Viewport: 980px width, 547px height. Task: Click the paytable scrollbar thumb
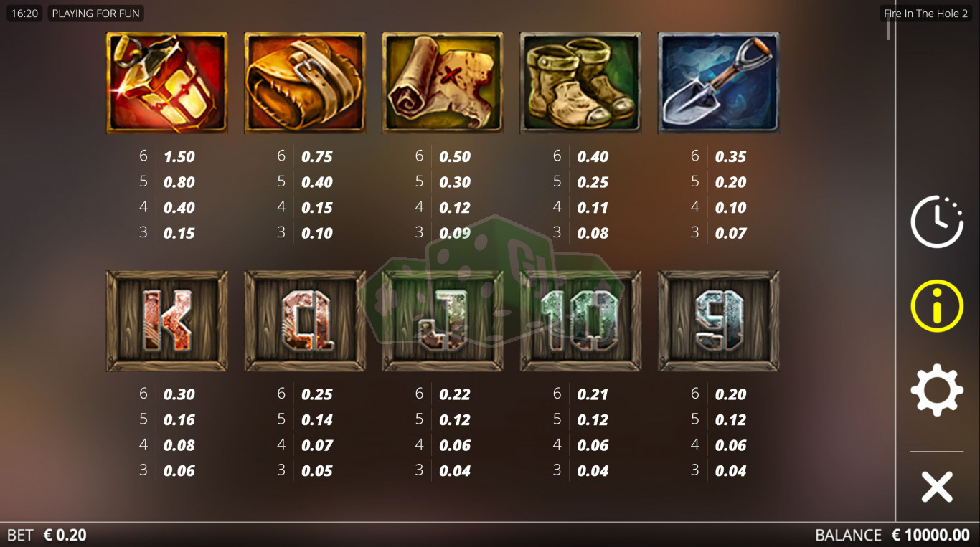point(888,29)
